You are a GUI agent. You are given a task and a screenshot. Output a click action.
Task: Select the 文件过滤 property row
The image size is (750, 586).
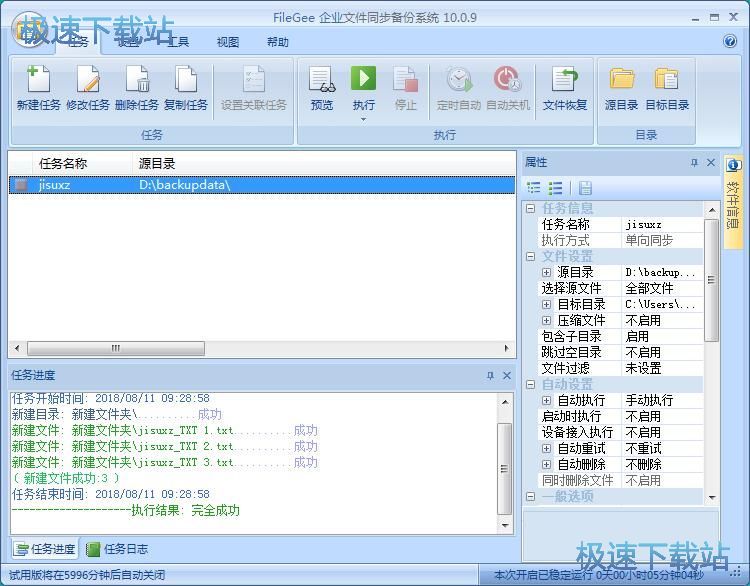[x=620, y=368]
